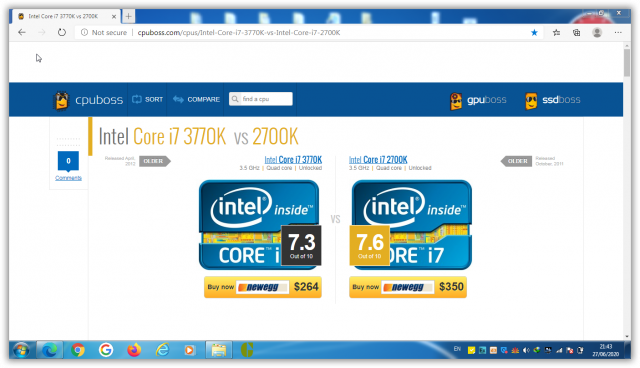Open the yellow sticky note tray icon
640x368 pixels.
[471, 350]
